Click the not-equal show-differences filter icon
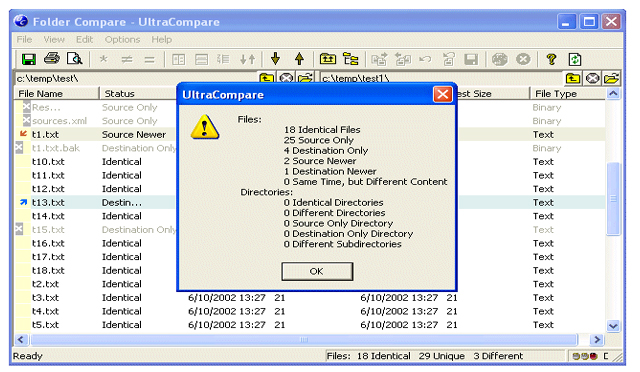The width and height of the screenshot is (640, 372). point(127,60)
